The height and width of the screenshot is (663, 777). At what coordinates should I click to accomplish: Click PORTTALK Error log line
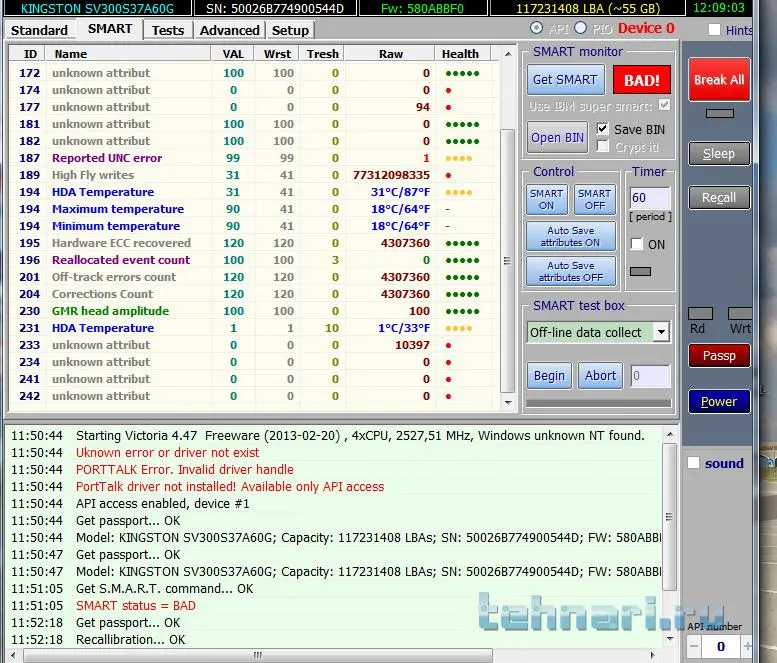(185, 469)
